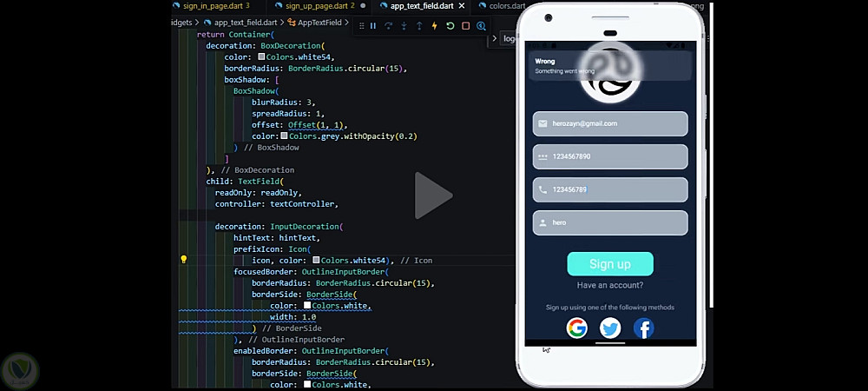Click the Colors.white54 swatch under BoxDecoration
The width and height of the screenshot is (868, 391).
[x=261, y=57]
